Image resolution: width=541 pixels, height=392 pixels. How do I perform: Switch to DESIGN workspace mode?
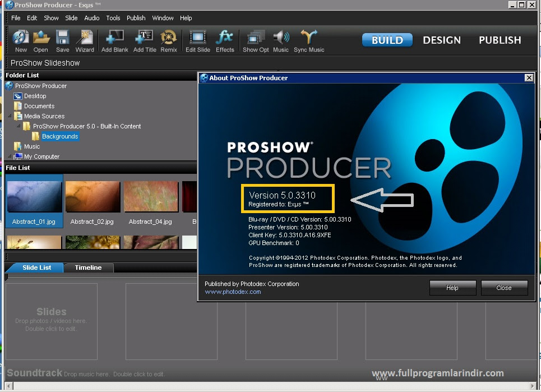(442, 40)
